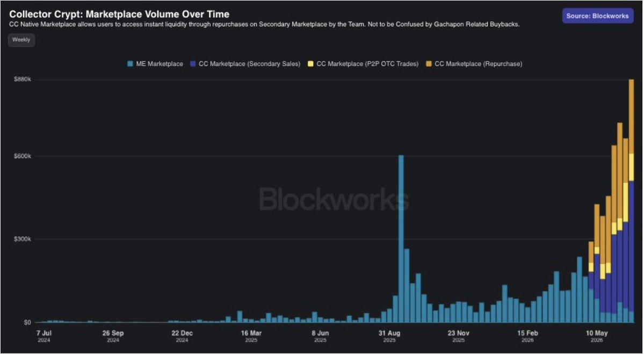Toggle CC Marketplace (Secondary Sales) legend entry
The width and height of the screenshot is (644, 354).
tap(245, 63)
